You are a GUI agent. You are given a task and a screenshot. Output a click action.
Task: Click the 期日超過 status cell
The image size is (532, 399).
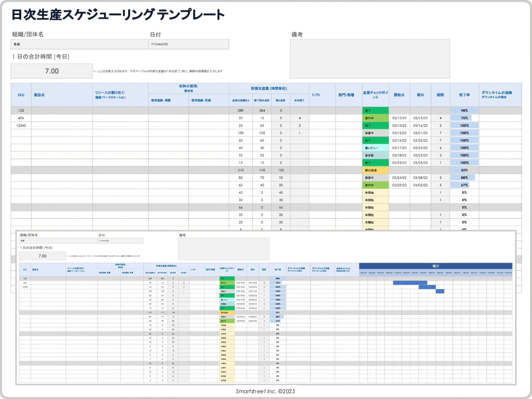tap(375, 170)
